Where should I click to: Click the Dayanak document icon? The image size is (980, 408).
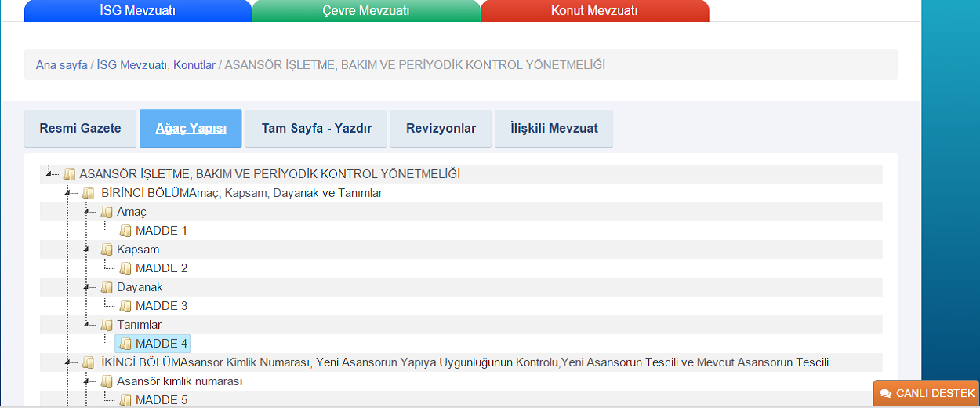[107, 287]
